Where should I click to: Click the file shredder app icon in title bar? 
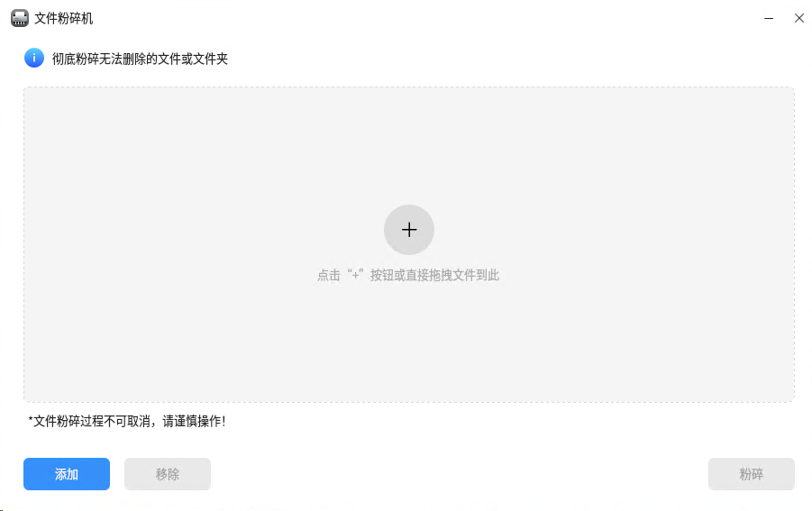[x=20, y=18]
